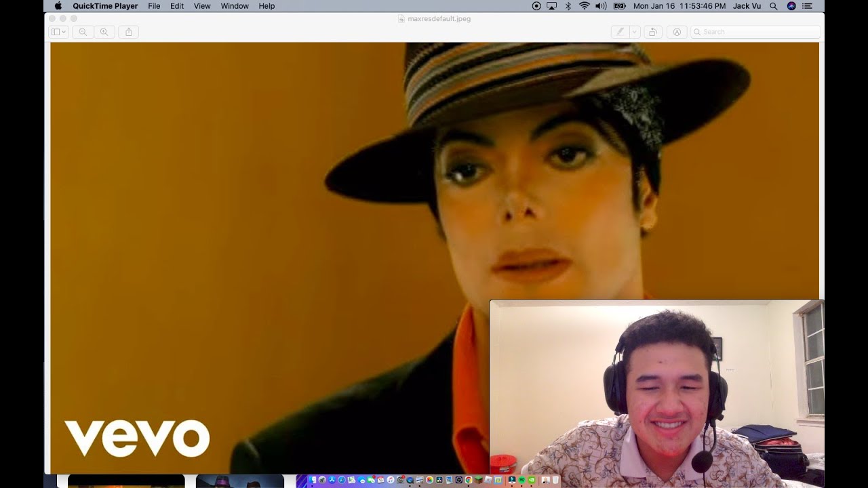Click the Rotate image button
The width and height of the screenshot is (868, 488).
tap(652, 32)
